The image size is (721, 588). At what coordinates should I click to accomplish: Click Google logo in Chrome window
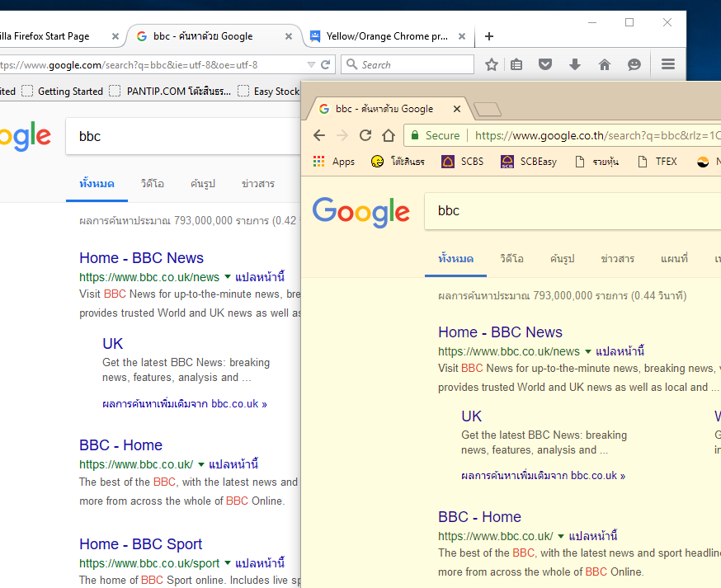[361, 212]
